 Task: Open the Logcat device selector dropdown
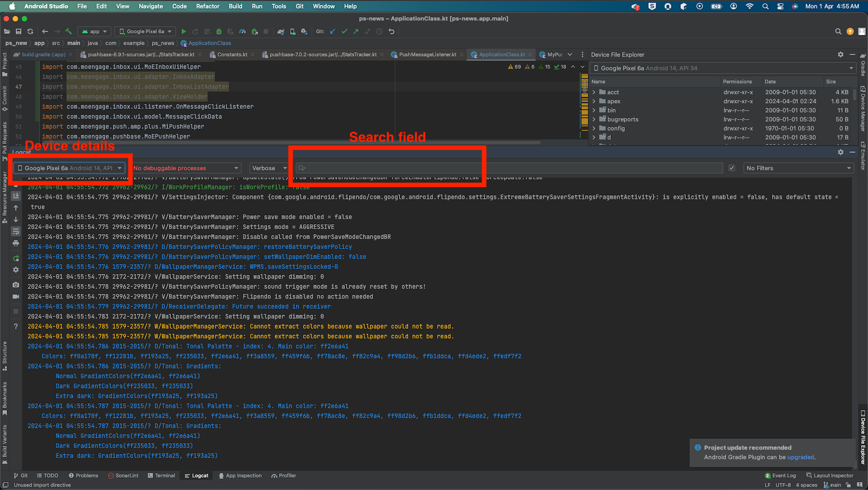tap(70, 168)
